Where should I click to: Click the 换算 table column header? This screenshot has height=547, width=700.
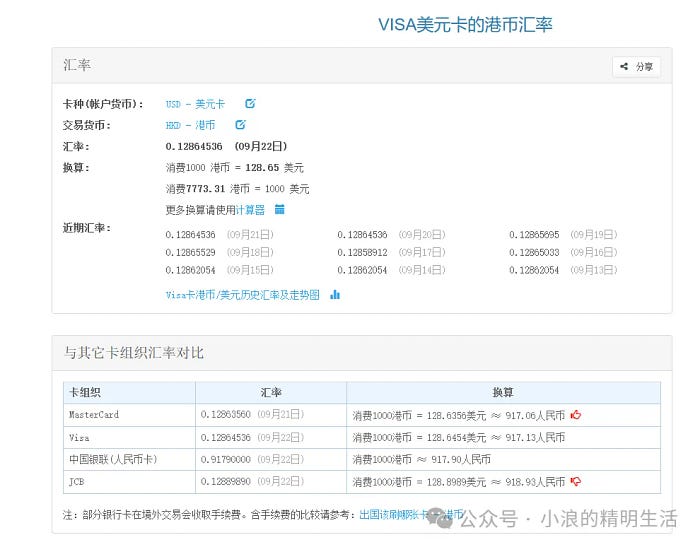[504, 393]
